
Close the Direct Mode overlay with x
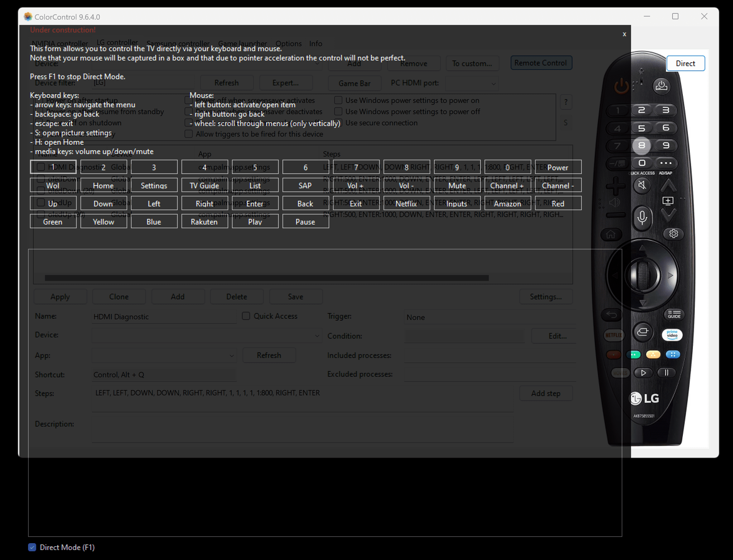pos(624,34)
